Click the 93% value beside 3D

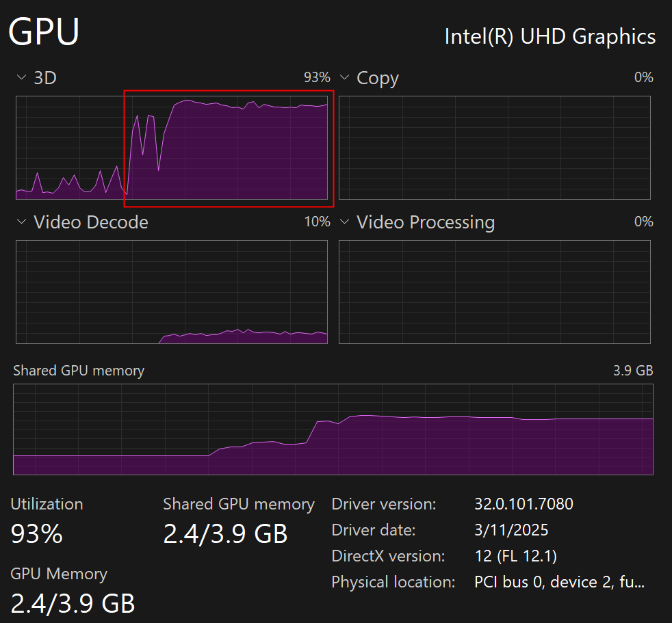click(x=317, y=78)
